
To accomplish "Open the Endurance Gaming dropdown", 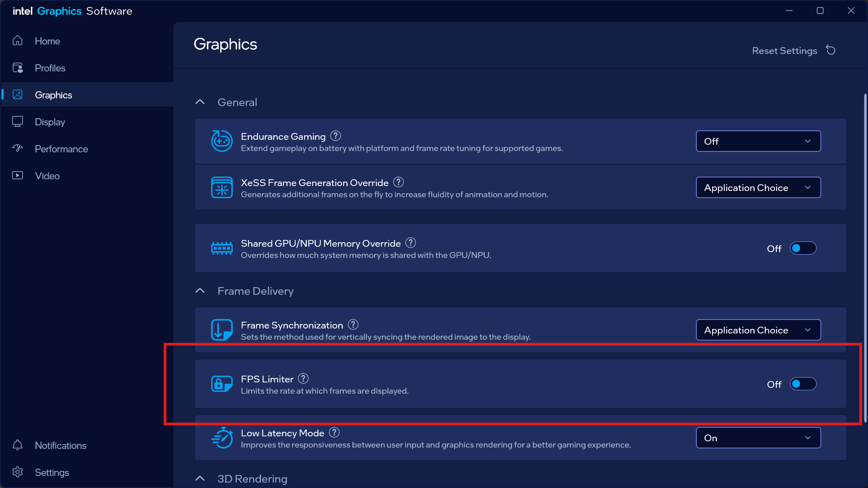I will coord(758,141).
